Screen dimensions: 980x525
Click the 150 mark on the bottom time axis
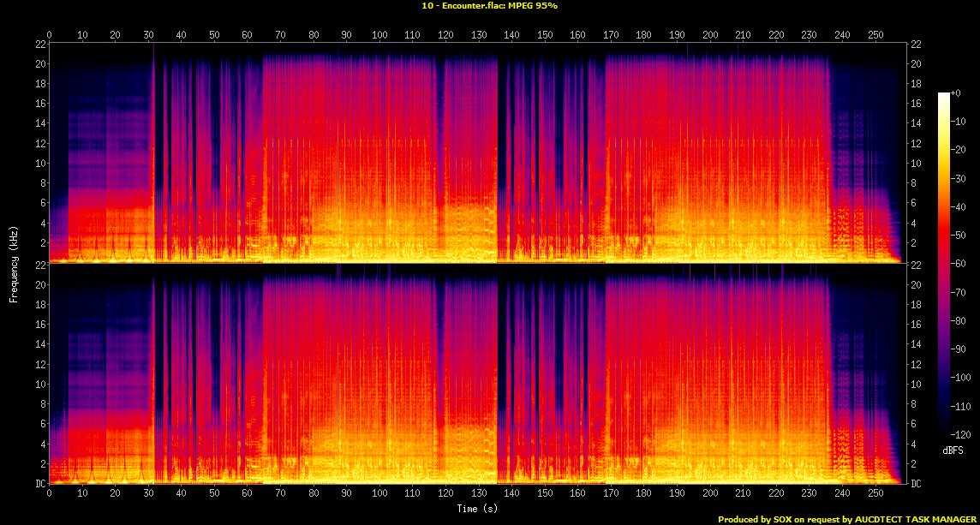(544, 493)
